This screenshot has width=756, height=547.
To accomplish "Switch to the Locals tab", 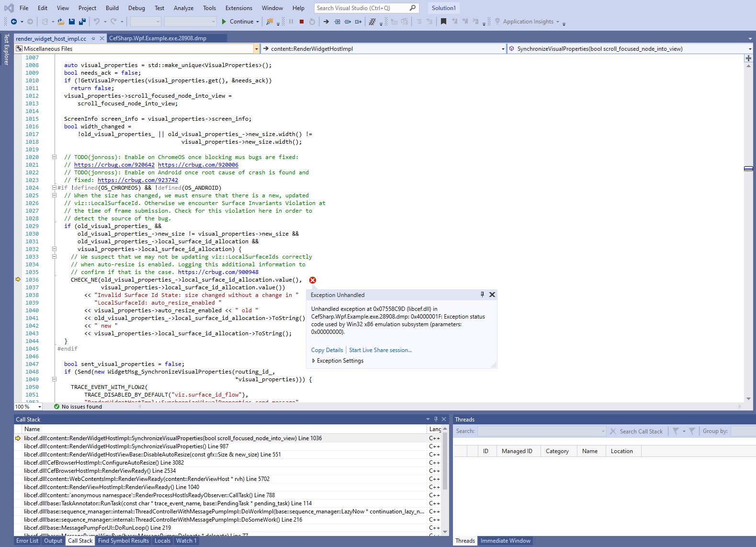I will coord(162,541).
